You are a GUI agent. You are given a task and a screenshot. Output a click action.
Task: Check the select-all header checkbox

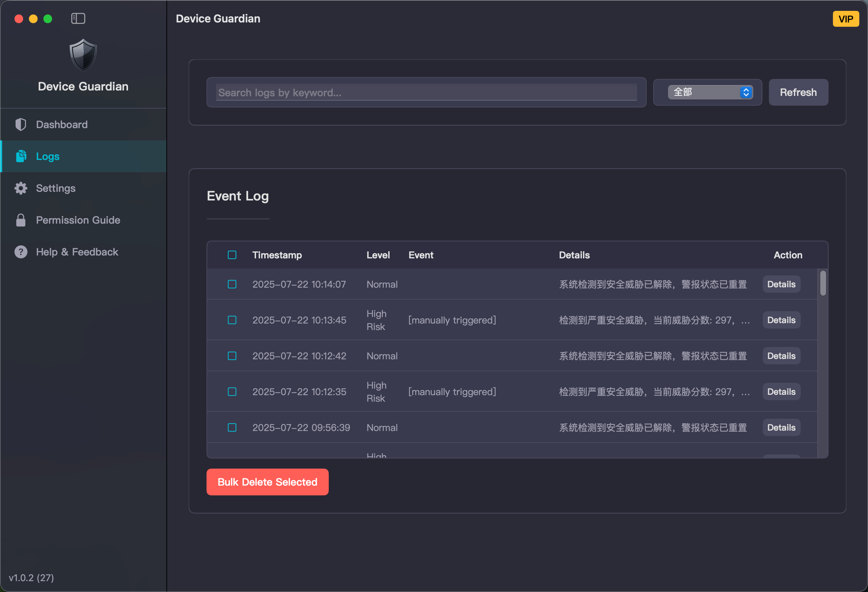click(x=232, y=255)
